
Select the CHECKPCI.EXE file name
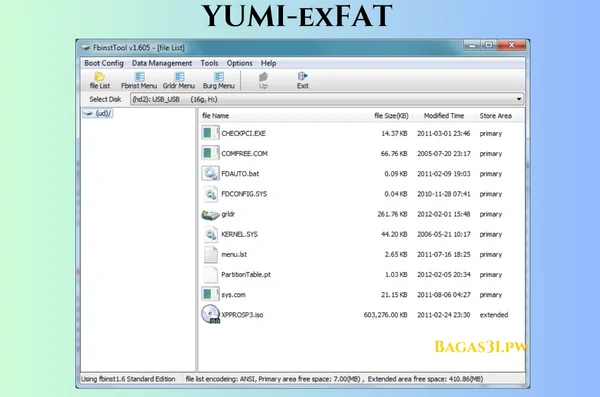click(x=243, y=133)
